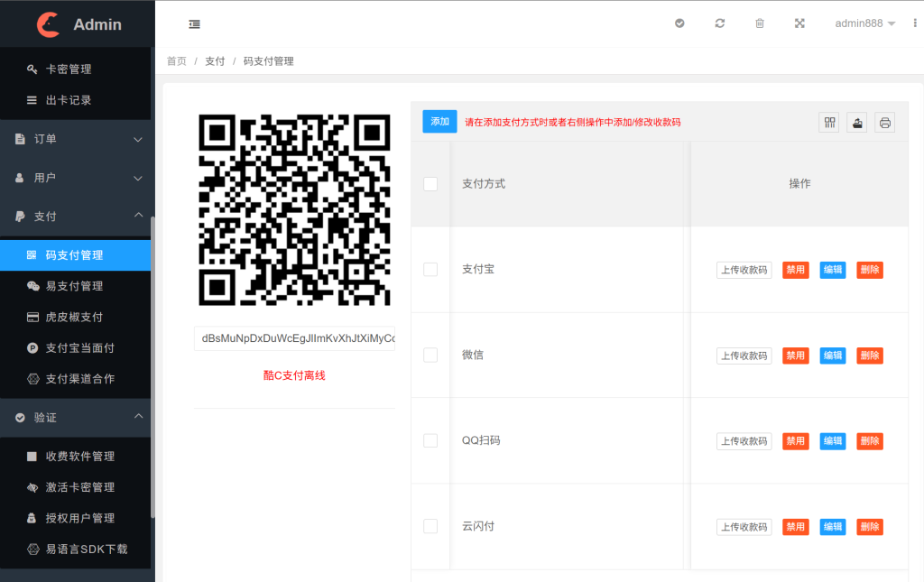Check the 支付宝 row checkbox
Screen dimensions: 924x582
click(430, 269)
